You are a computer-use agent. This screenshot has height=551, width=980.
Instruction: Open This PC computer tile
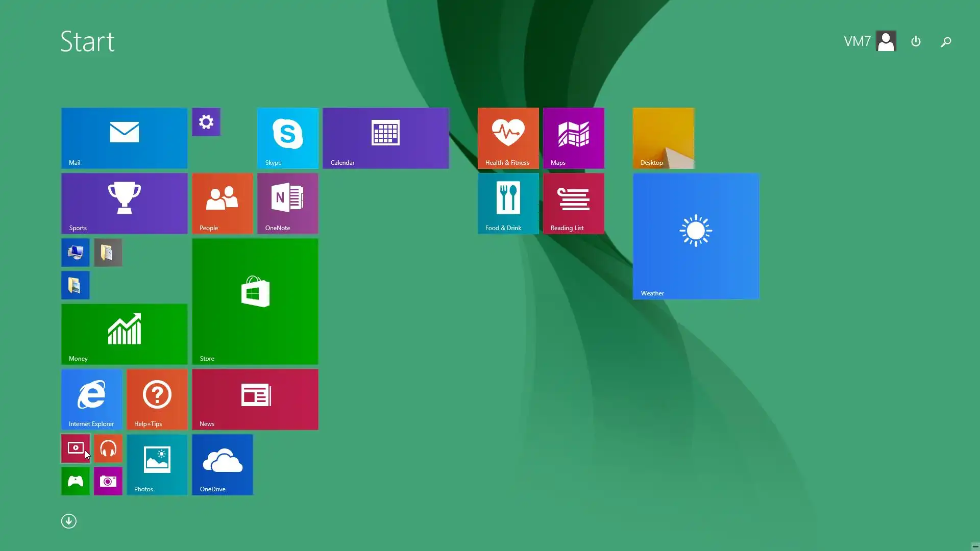pos(76,253)
